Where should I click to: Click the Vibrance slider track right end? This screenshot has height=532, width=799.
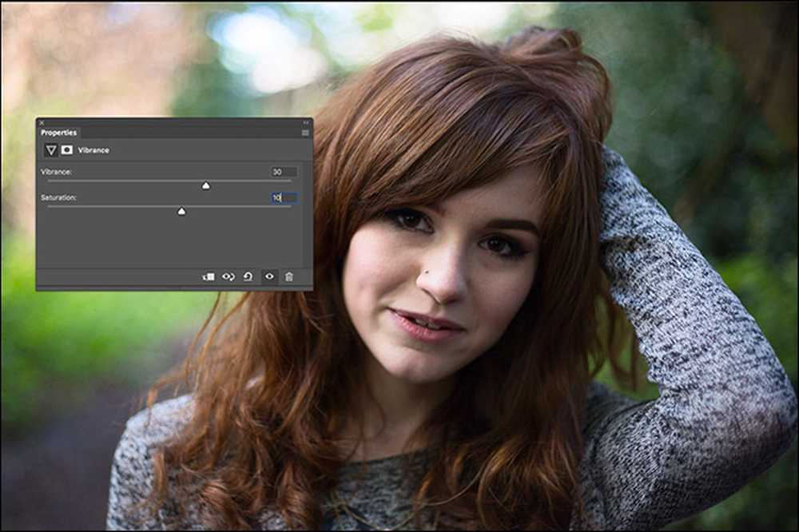click(291, 181)
